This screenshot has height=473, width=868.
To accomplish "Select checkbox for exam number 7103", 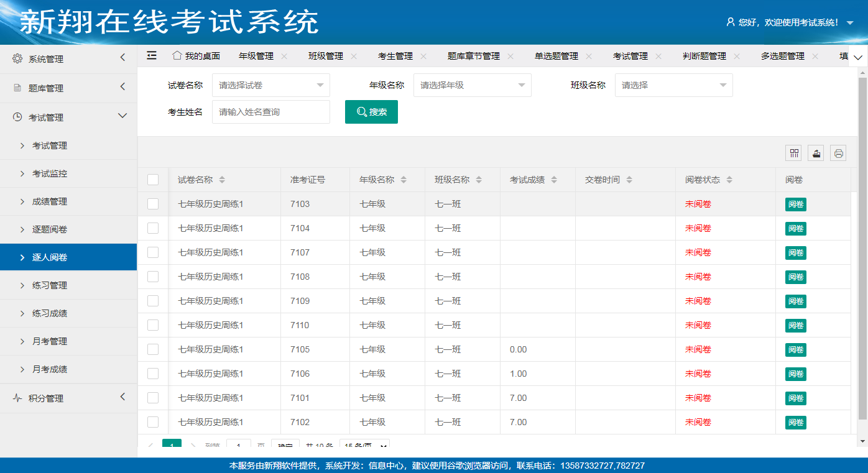I will pos(153,204).
